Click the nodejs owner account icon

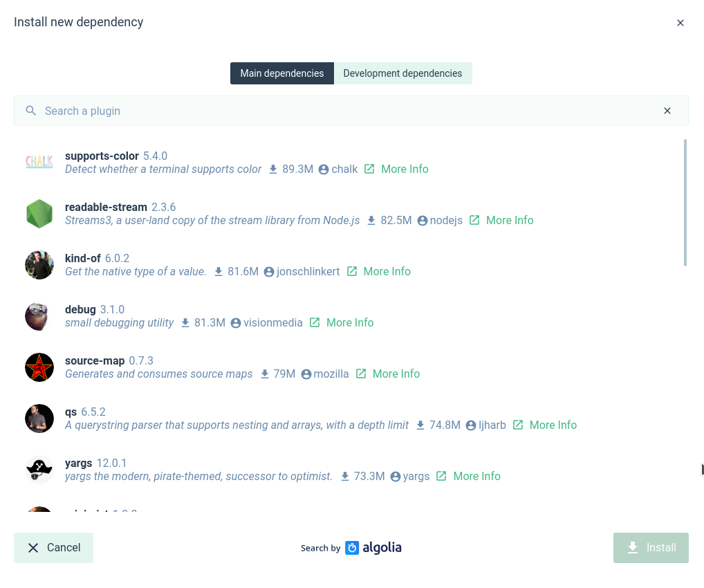[x=423, y=221]
